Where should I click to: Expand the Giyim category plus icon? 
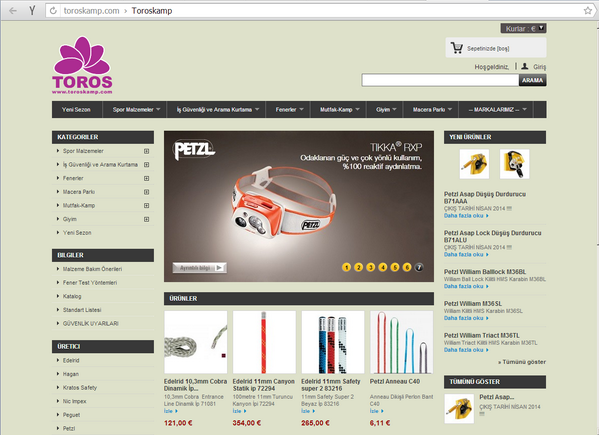(146, 219)
